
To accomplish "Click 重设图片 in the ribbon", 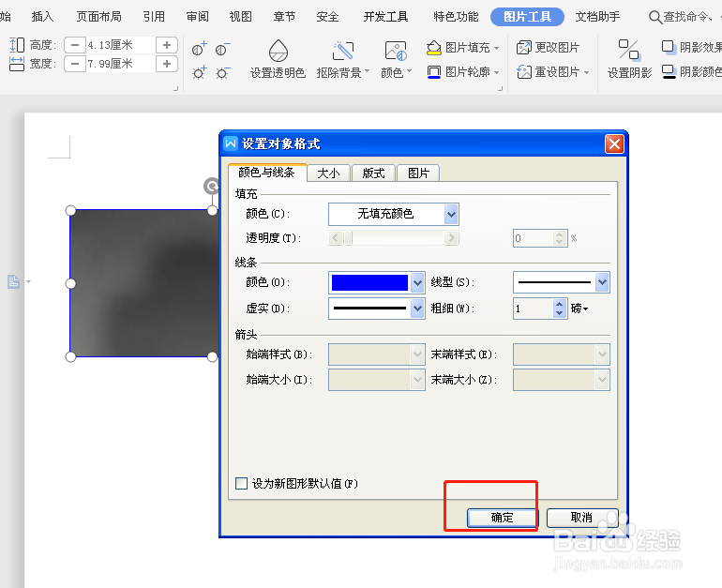I will pyautogui.click(x=548, y=72).
